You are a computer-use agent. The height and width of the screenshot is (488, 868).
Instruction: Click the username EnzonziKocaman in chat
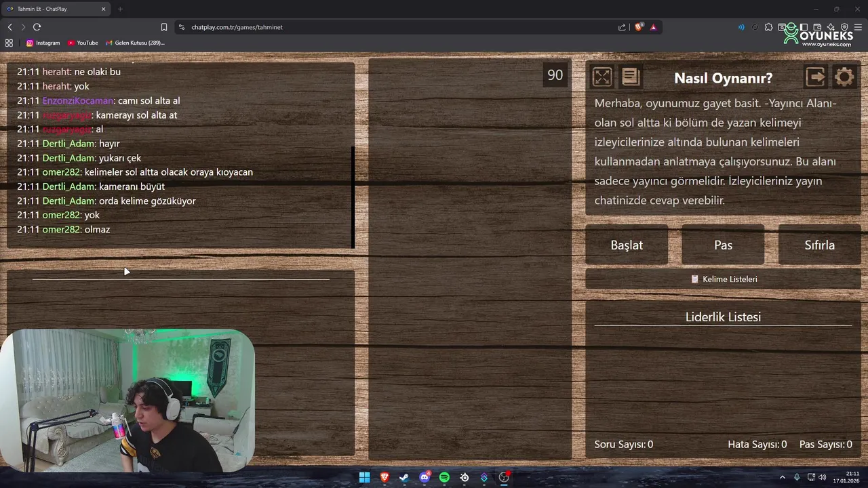tap(77, 100)
